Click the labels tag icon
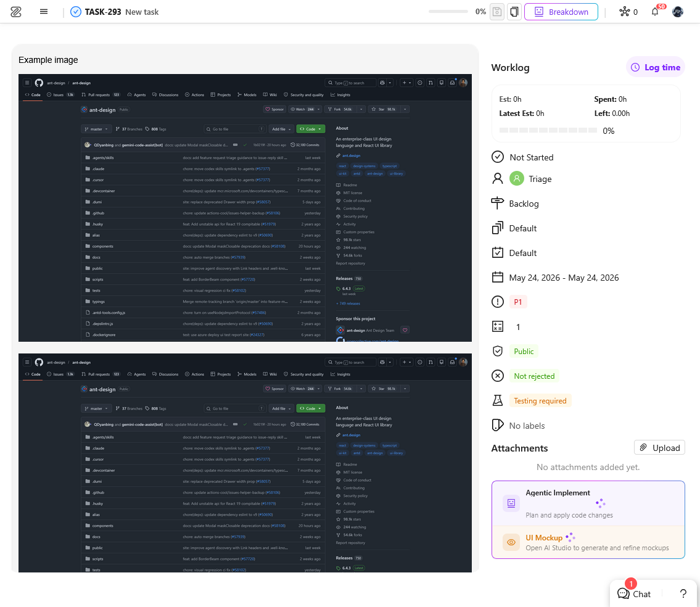700x607 pixels. pyautogui.click(x=497, y=425)
